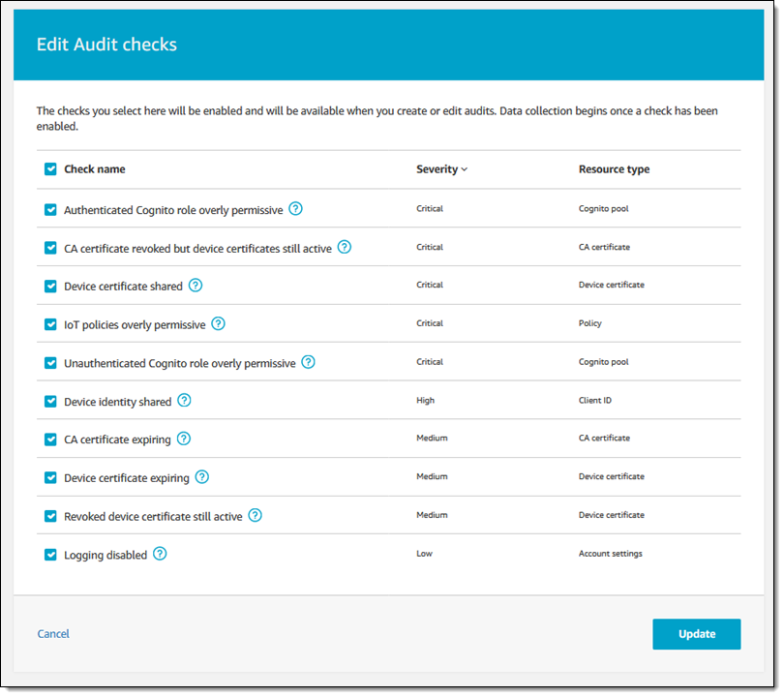Sort by the Severity column header

point(441,169)
